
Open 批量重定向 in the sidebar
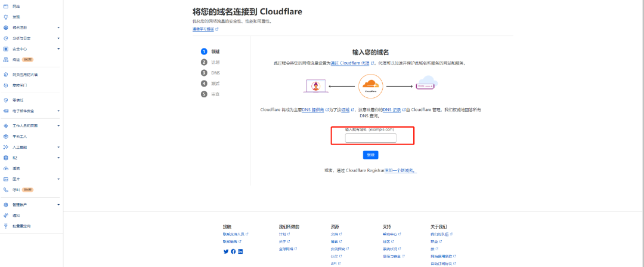tap(21, 226)
